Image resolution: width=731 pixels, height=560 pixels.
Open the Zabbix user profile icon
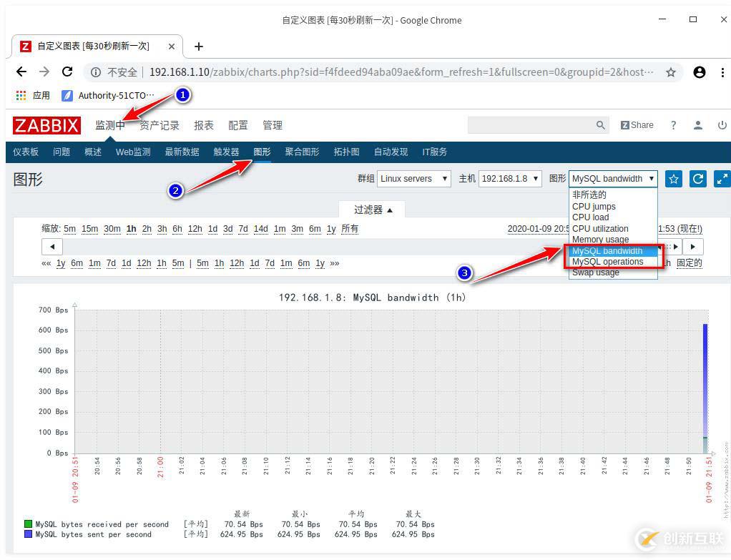click(698, 125)
